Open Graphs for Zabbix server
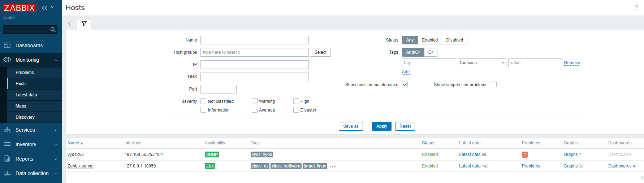Image resolution: width=644 pixels, height=183 pixels. tap(570, 166)
